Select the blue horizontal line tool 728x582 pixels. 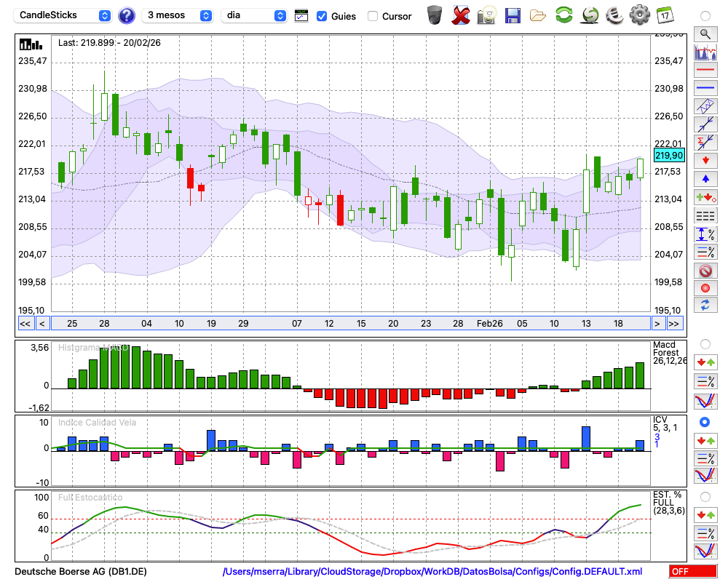click(x=705, y=88)
